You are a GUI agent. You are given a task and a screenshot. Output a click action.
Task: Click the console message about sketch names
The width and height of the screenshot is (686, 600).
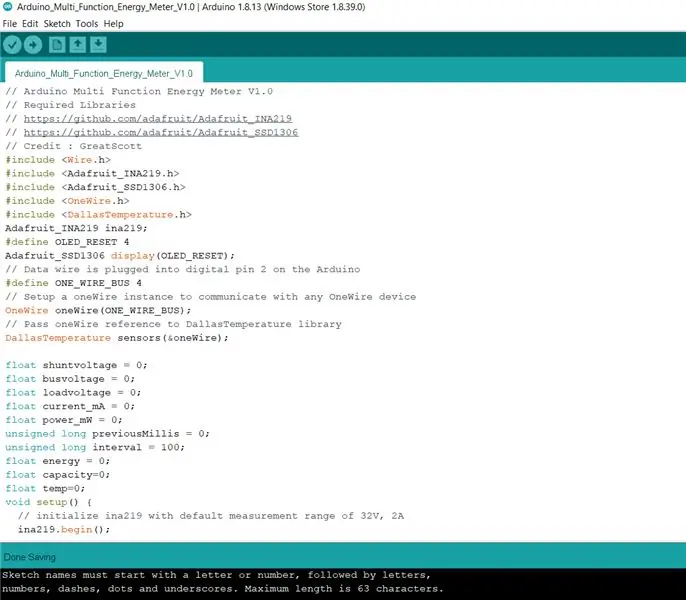(x=223, y=582)
